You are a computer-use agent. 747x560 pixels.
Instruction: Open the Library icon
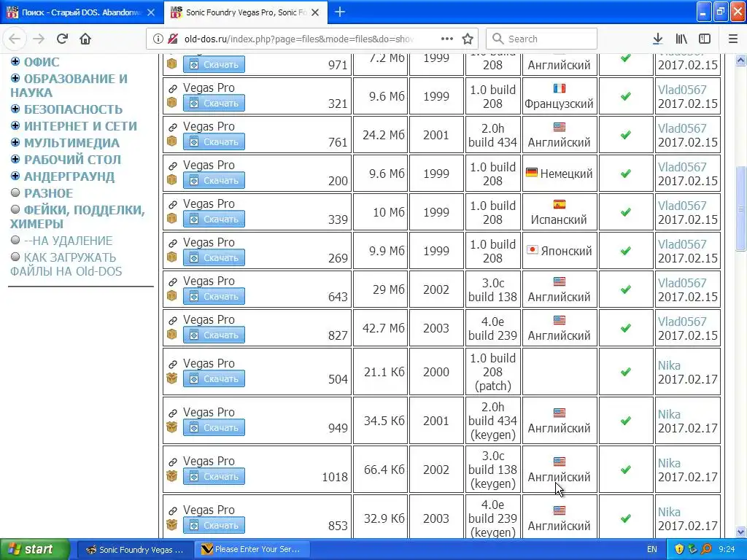point(682,39)
